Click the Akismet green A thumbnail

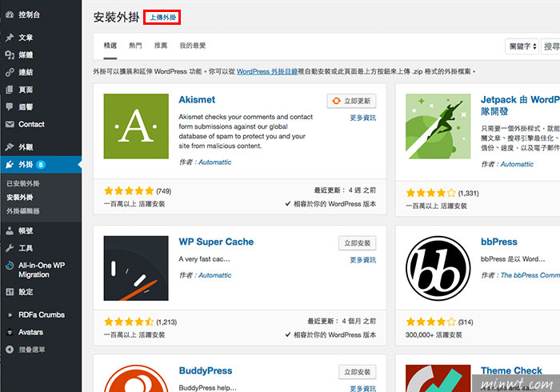pos(136,126)
